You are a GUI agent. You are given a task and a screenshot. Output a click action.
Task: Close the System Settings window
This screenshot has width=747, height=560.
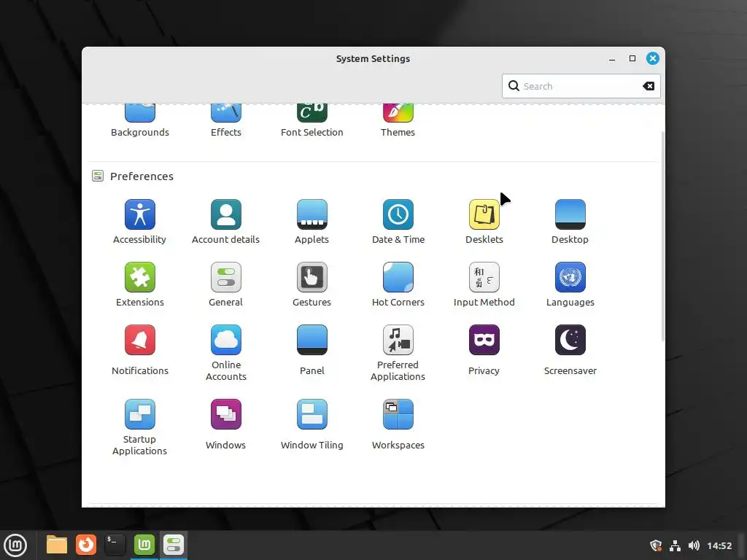pyautogui.click(x=653, y=58)
